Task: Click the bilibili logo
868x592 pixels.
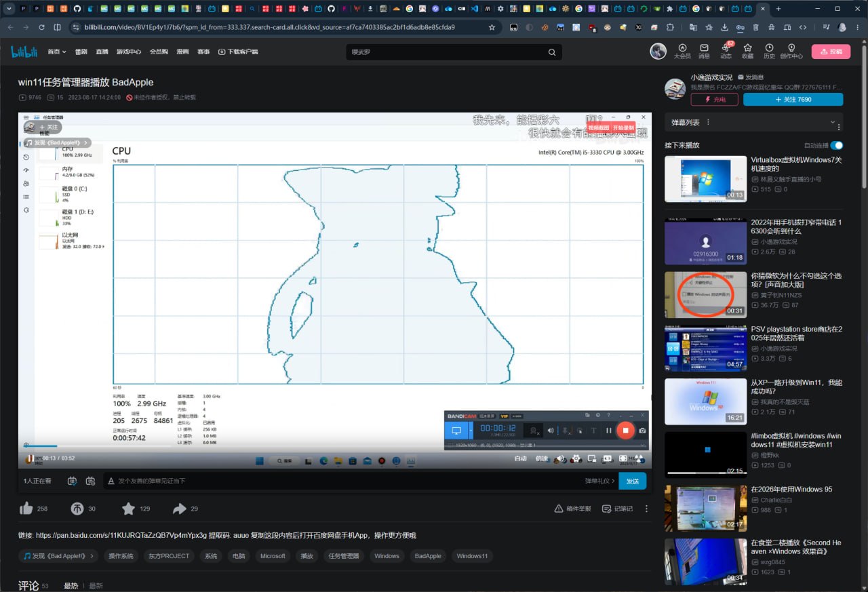Action: coord(24,52)
